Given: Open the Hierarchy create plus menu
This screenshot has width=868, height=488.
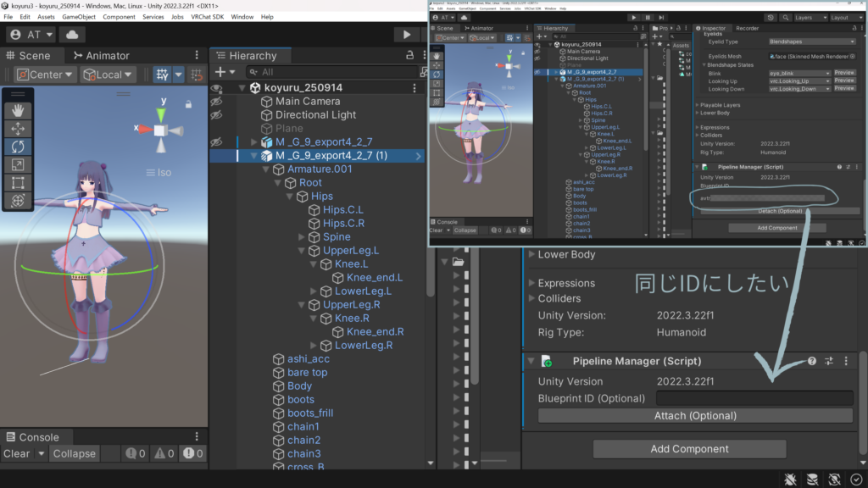Looking at the screenshot, I should 224,72.
